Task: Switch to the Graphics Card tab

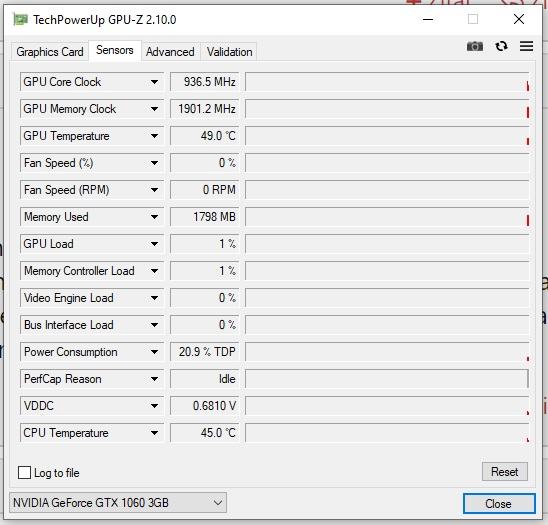Action: tap(50, 52)
